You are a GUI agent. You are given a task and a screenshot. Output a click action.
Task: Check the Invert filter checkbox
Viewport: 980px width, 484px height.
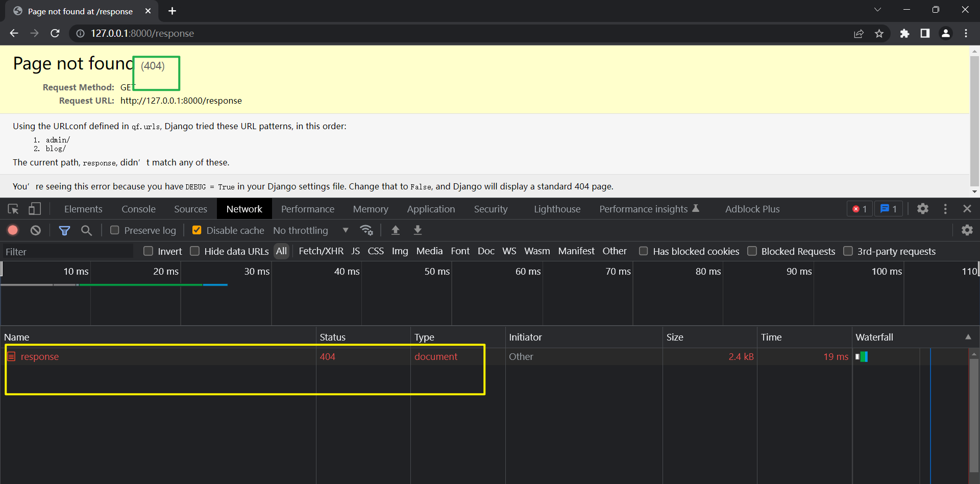(x=149, y=251)
